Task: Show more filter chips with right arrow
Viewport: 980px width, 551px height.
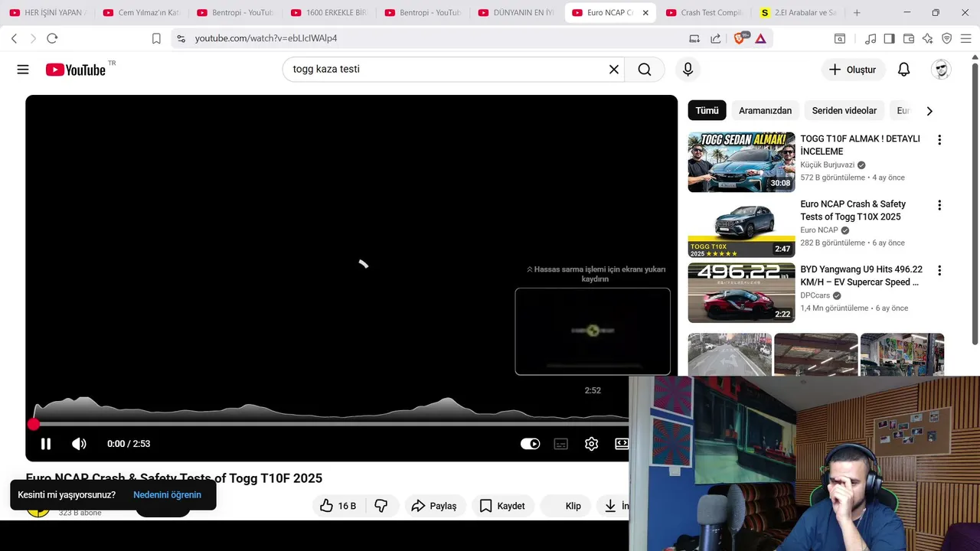Action: click(929, 111)
